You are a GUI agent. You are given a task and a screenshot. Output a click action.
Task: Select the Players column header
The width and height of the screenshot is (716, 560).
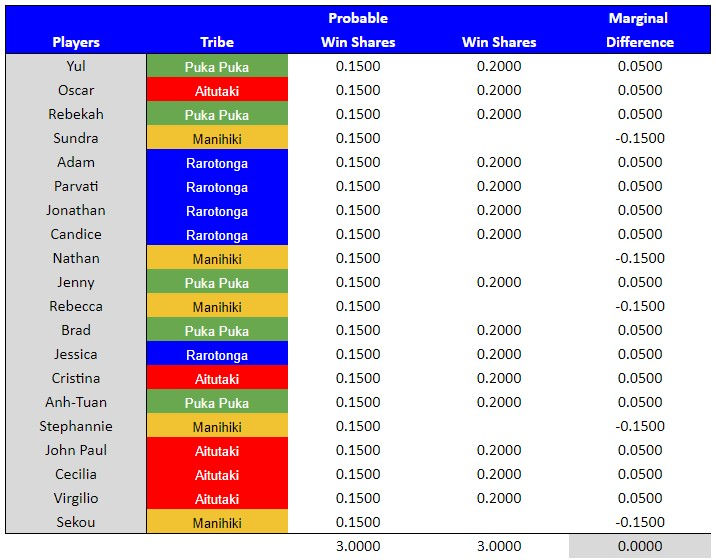pos(76,42)
